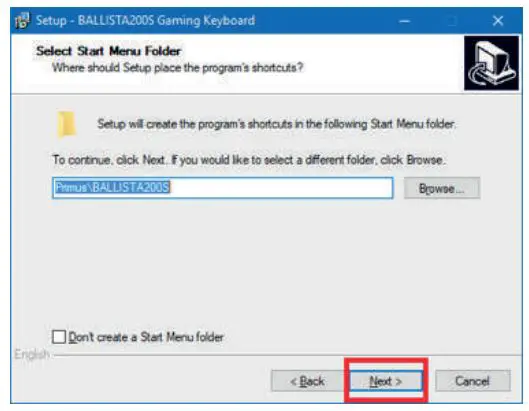Open the Browse folder dialog

pos(442,188)
